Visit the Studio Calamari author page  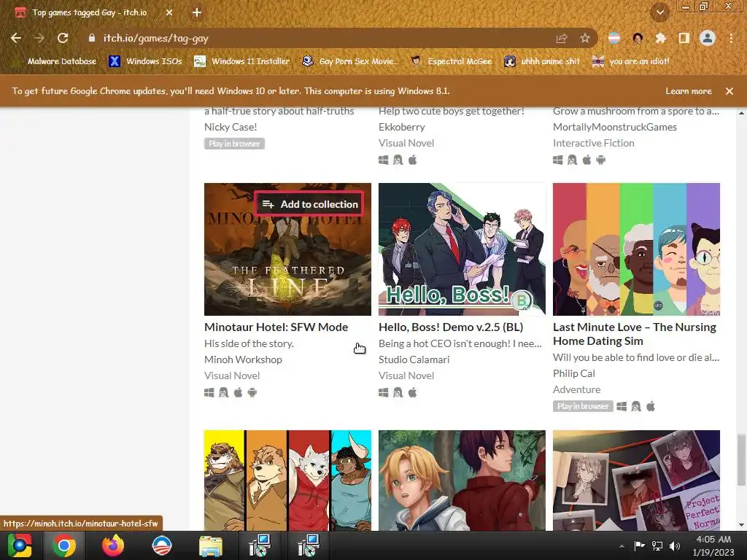coord(414,359)
